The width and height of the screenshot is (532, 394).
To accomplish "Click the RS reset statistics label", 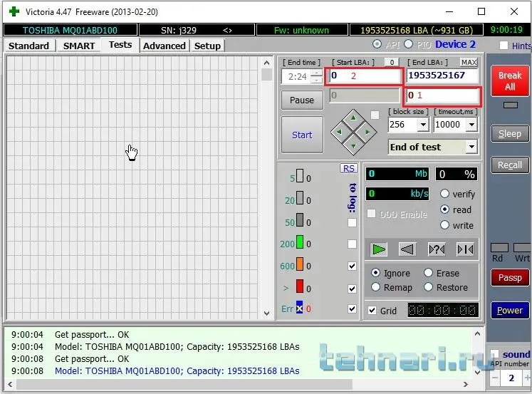I will click(349, 168).
